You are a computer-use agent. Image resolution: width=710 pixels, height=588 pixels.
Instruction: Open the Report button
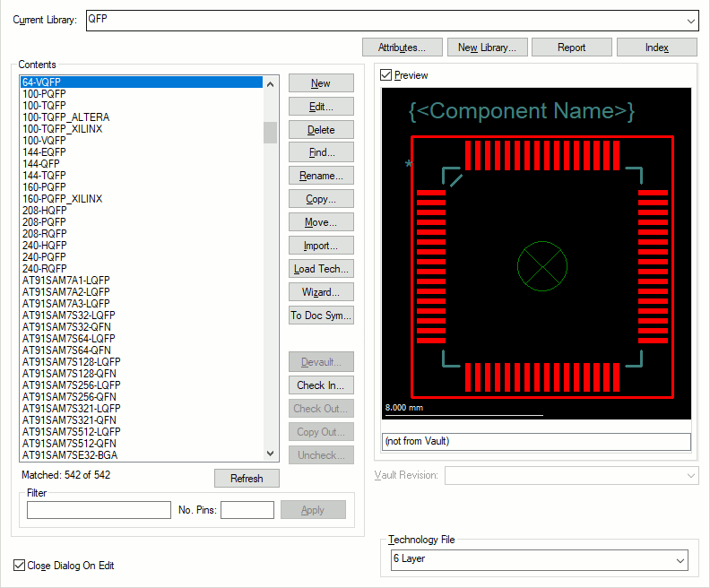[x=571, y=48]
